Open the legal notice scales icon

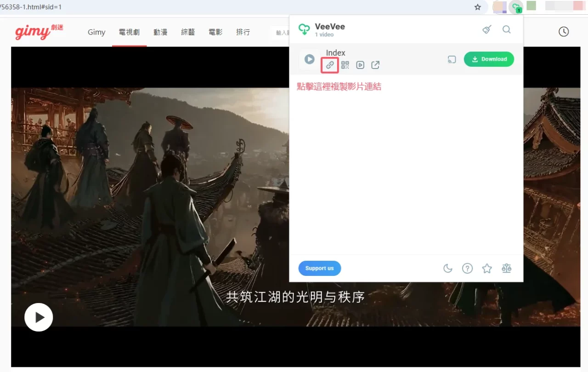pyautogui.click(x=506, y=268)
